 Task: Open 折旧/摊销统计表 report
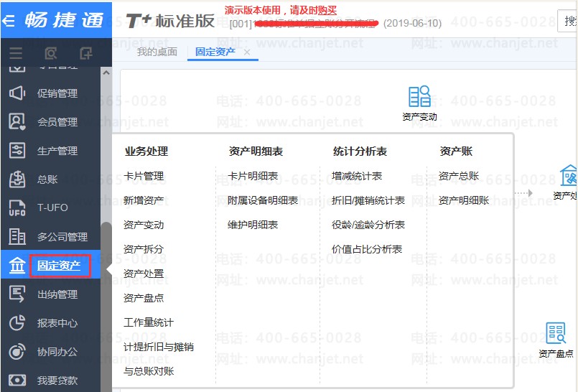tap(368, 200)
